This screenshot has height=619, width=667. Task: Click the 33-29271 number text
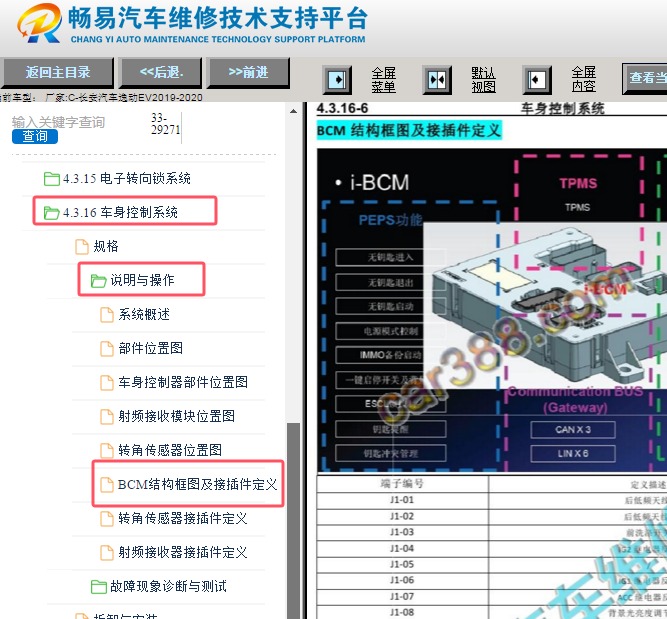click(x=165, y=124)
